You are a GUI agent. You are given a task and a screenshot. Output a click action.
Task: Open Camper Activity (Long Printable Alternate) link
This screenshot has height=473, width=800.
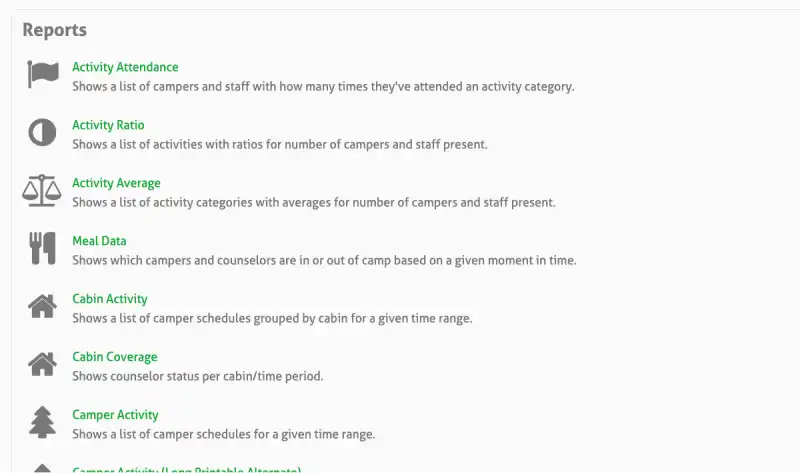186,469
